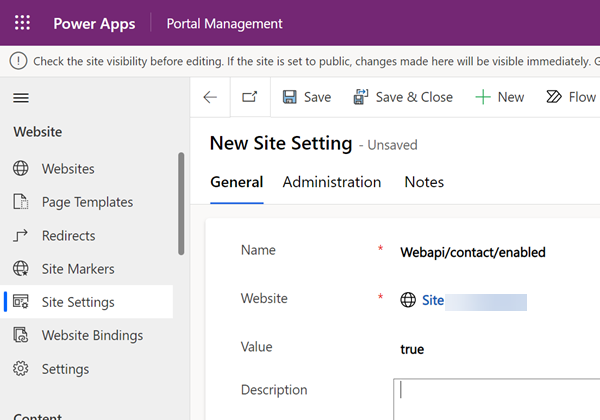The width and height of the screenshot is (600, 420).
Task: Collapse the hamburger navigation menu
Action: (x=21, y=98)
